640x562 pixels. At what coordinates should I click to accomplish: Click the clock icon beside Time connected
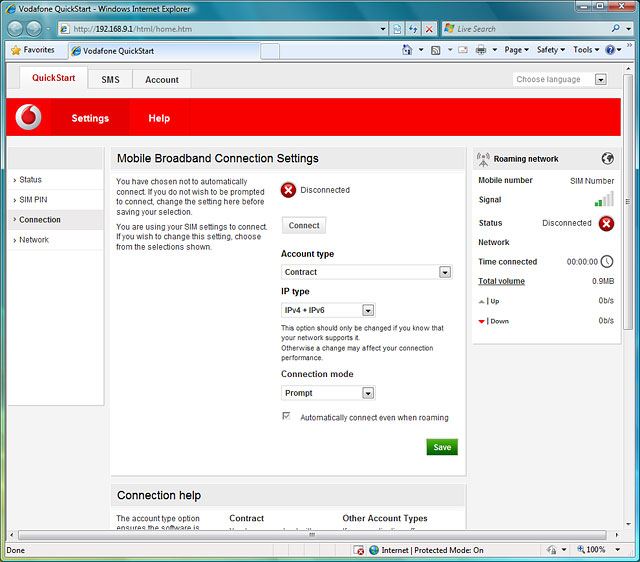pos(606,262)
